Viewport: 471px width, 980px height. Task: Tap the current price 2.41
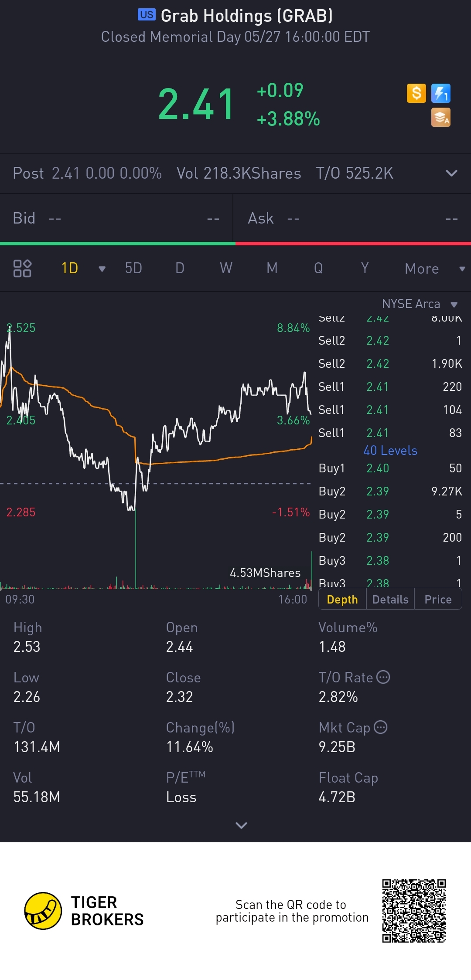click(x=196, y=104)
